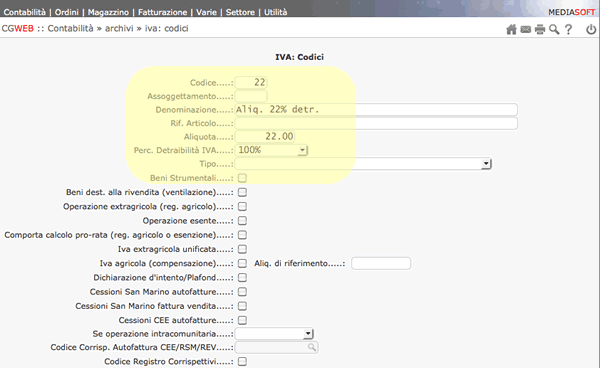Go to the home page icon
600x368 pixels.
pos(511,29)
